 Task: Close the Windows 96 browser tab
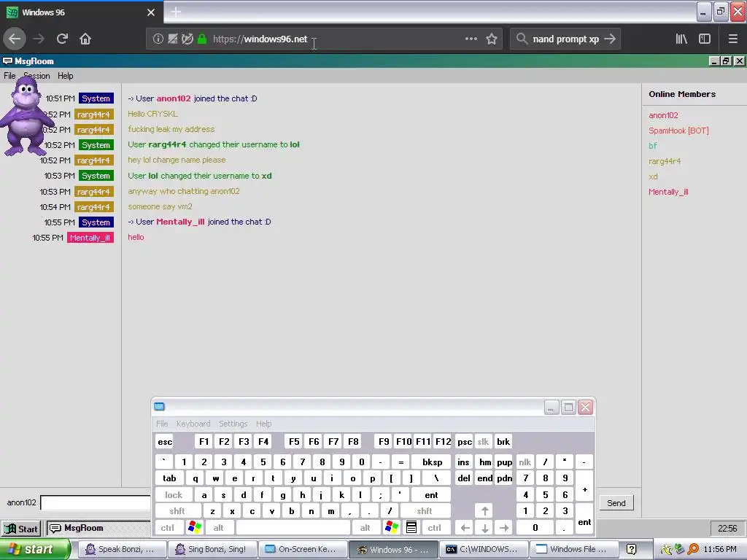point(150,12)
